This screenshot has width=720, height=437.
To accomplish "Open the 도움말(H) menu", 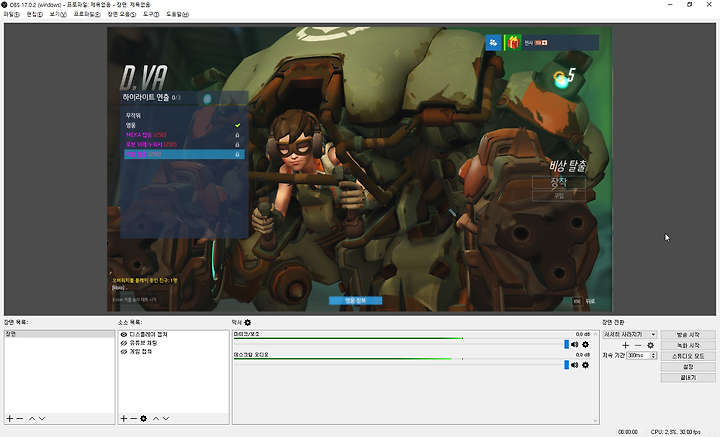I will (x=177, y=14).
